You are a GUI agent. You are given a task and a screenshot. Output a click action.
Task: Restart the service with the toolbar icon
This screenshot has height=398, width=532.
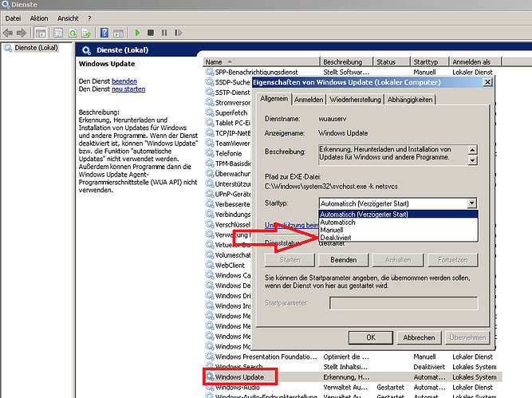[178, 33]
